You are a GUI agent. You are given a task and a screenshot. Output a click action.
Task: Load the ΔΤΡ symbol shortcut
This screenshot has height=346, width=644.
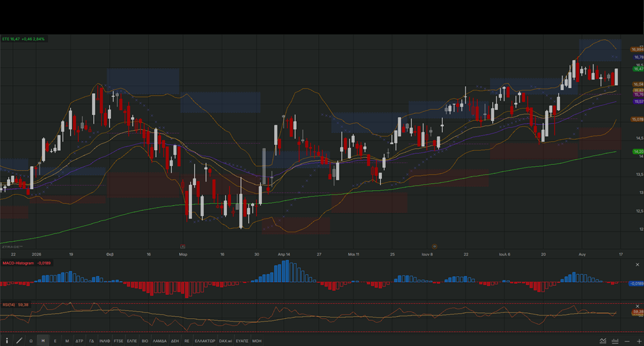80,341
